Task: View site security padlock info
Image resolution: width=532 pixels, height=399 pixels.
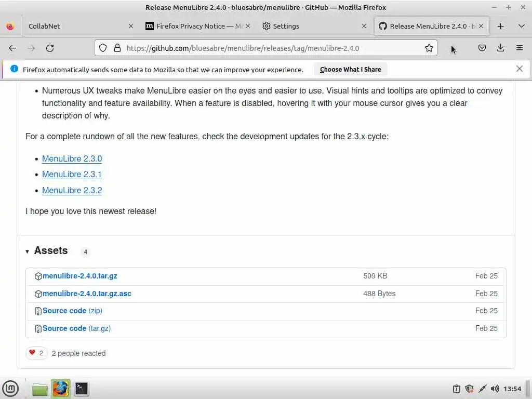Action: click(x=117, y=48)
